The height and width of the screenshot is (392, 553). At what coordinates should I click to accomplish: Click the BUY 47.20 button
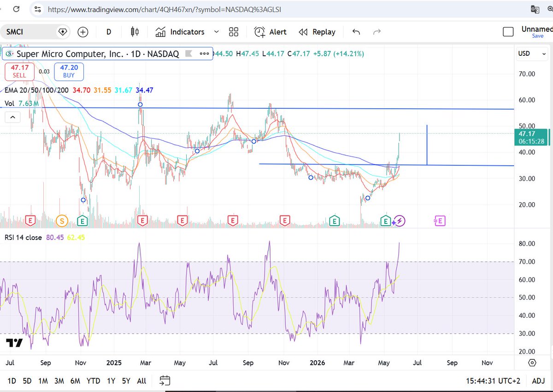pyautogui.click(x=69, y=71)
